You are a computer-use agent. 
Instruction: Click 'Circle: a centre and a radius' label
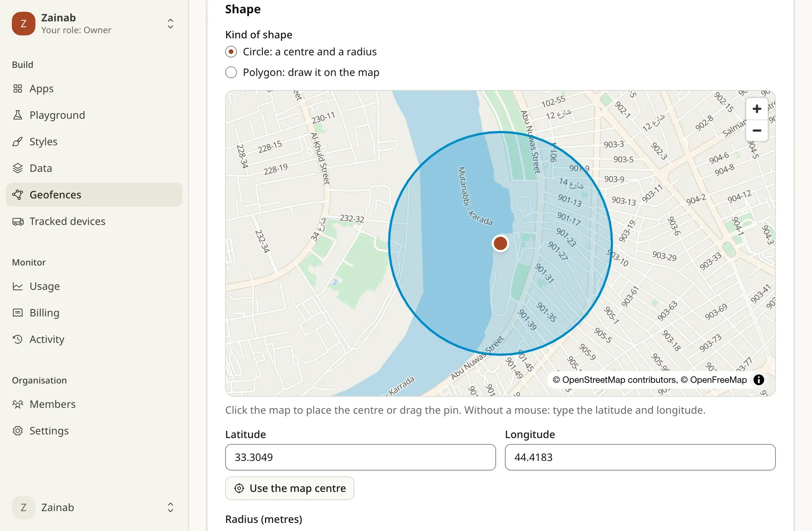pyautogui.click(x=310, y=52)
